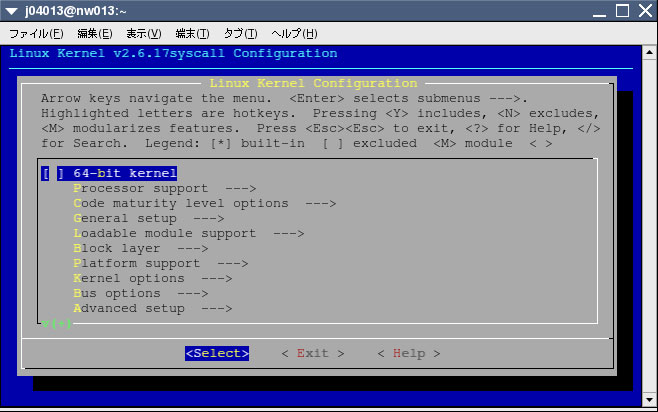This screenshot has width=658, height=412.
Task: Expand Loadable module support submenu
Action: click(x=188, y=233)
